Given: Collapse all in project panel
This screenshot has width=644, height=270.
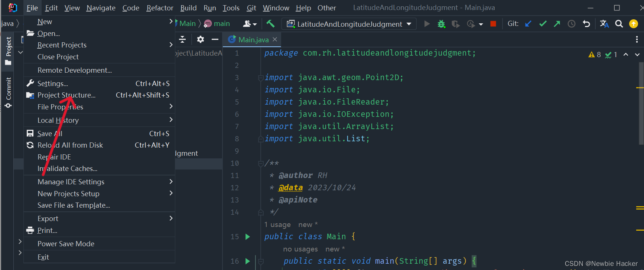Looking at the screenshot, I should pos(182,39).
